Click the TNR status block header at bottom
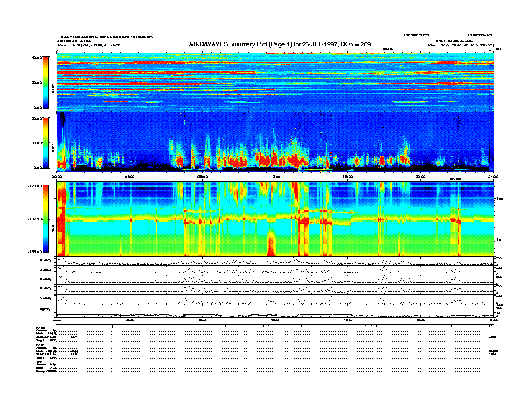Image resolution: width=532 pixels, height=411 pixels. click(39, 361)
